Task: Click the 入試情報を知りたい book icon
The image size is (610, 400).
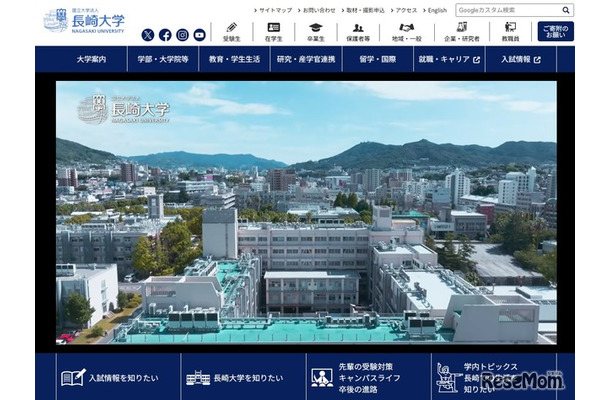Action: point(73,377)
